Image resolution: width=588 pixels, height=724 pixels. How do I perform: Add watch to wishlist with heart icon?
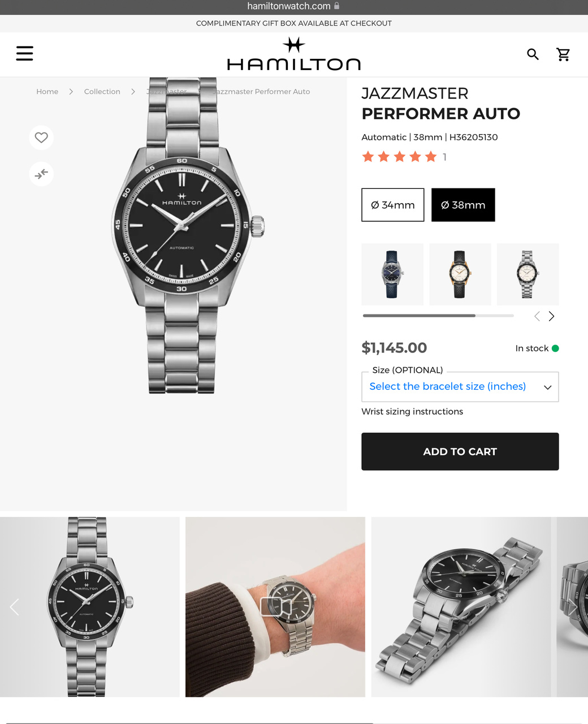[41, 137]
